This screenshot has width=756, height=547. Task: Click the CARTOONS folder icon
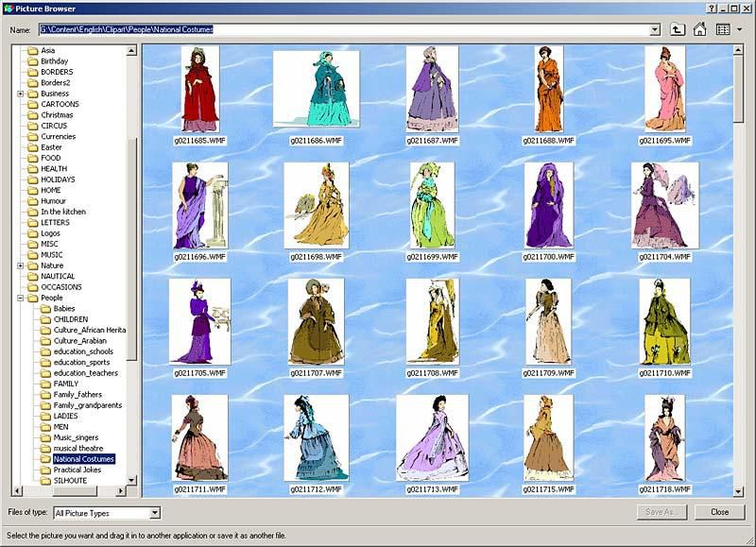(x=32, y=104)
